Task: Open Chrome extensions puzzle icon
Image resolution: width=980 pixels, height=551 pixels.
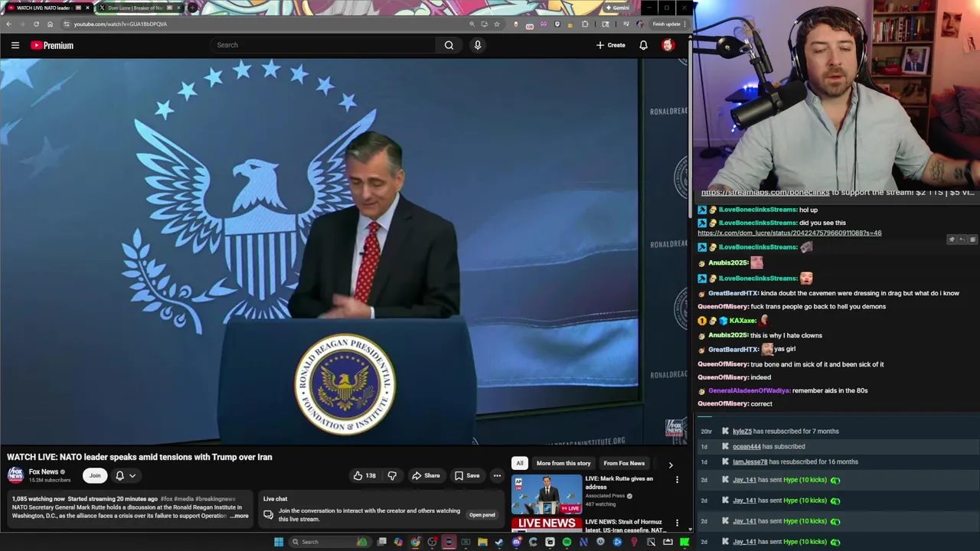Action: [586, 24]
